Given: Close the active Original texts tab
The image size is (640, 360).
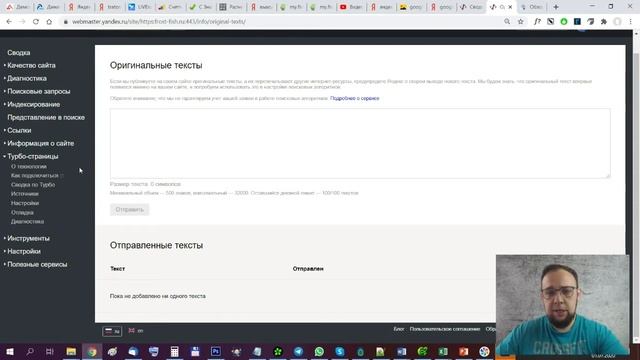Looking at the screenshot, I should coord(510,7).
